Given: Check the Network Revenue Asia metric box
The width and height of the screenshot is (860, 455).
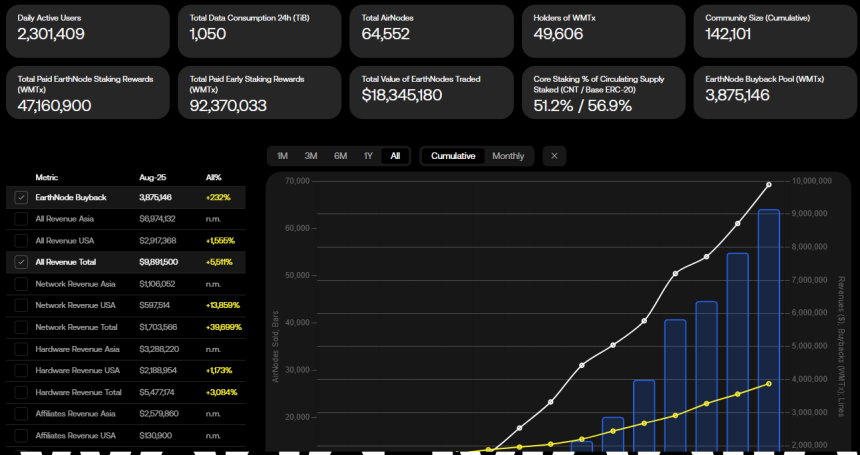Looking at the screenshot, I should pos(21,284).
